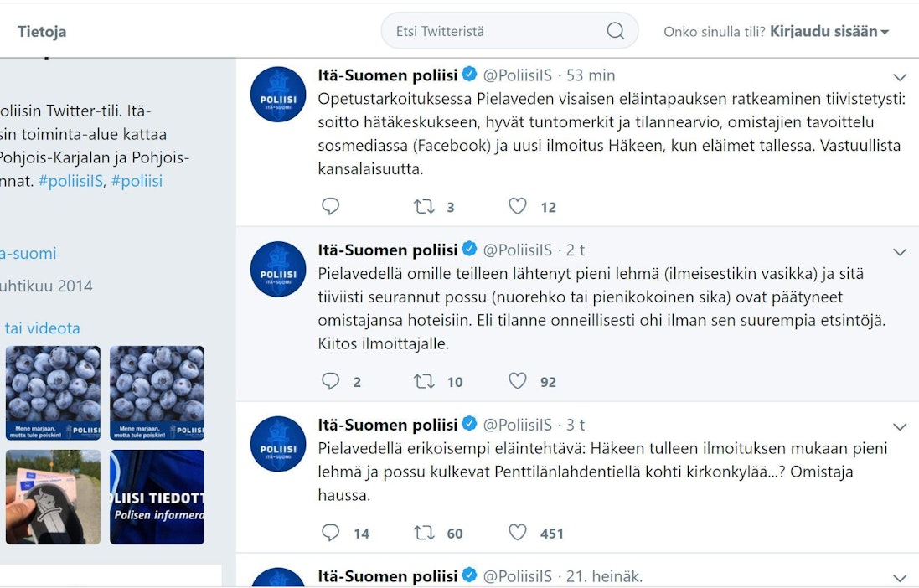Retweet the tweet with 10 retweets
919x588 pixels.
point(424,381)
